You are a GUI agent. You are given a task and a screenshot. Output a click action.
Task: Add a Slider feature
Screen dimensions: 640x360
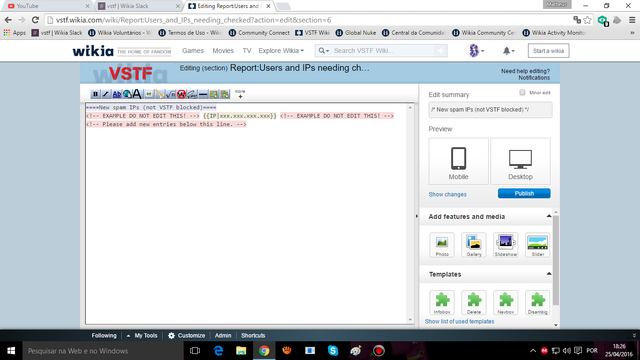538,245
